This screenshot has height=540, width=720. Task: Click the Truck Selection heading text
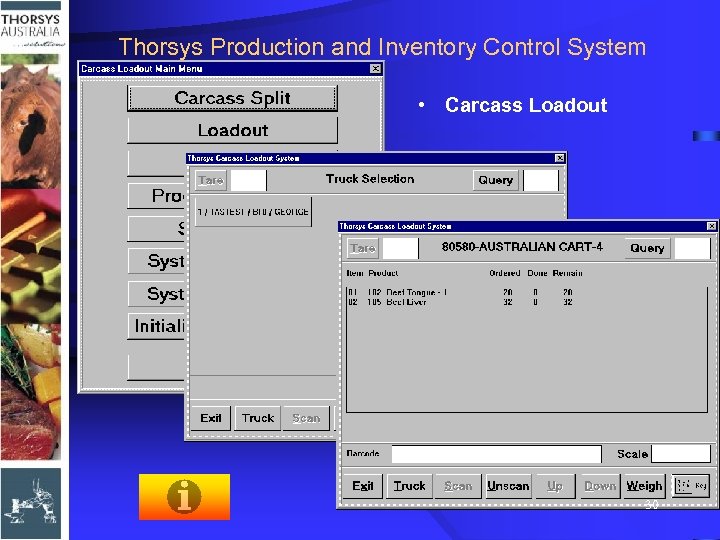pyautogui.click(x=370, y=179)
